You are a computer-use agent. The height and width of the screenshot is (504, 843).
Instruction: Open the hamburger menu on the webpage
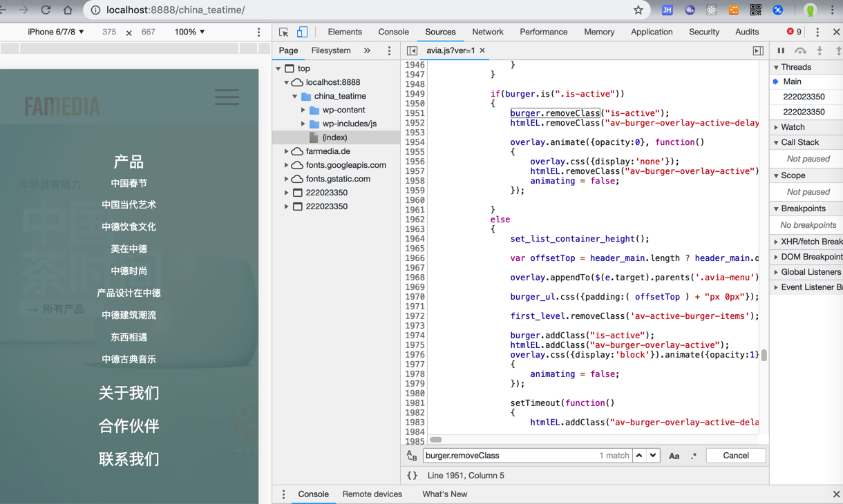[x=227, y=97]
